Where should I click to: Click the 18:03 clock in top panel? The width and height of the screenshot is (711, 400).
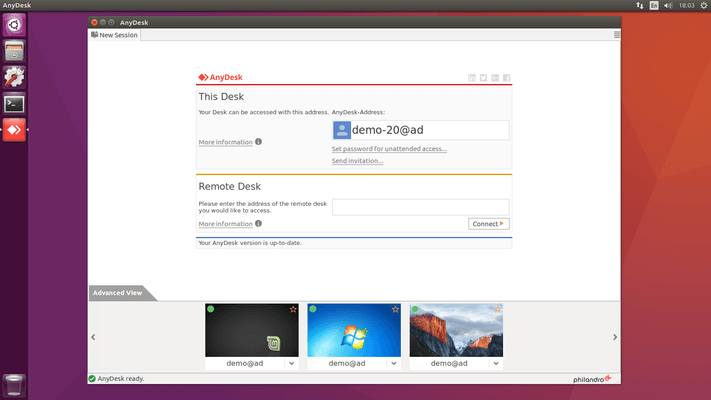pyautogui.click(x=687, y=5)
